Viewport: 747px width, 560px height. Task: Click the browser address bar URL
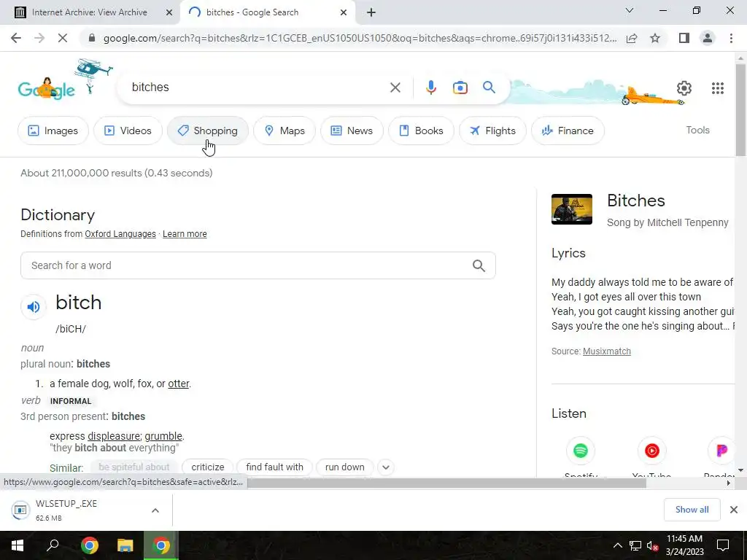360,38
